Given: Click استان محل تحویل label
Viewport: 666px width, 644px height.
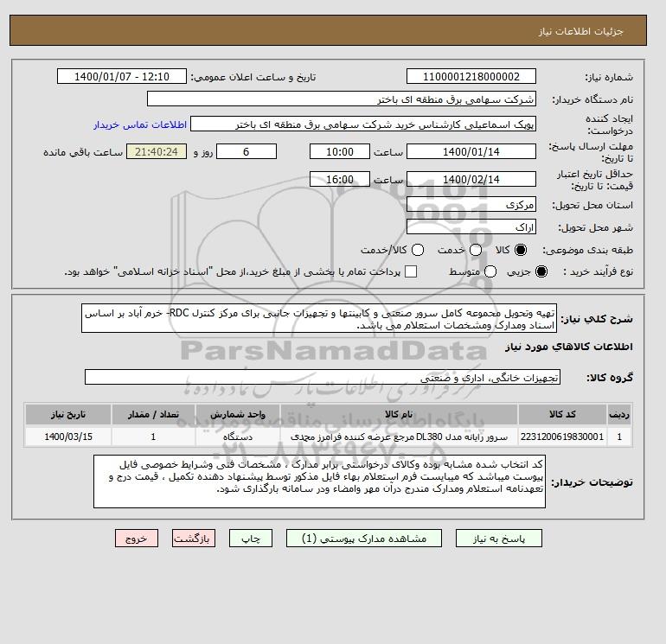Looking at the screenshot, I should click(592, 205).
